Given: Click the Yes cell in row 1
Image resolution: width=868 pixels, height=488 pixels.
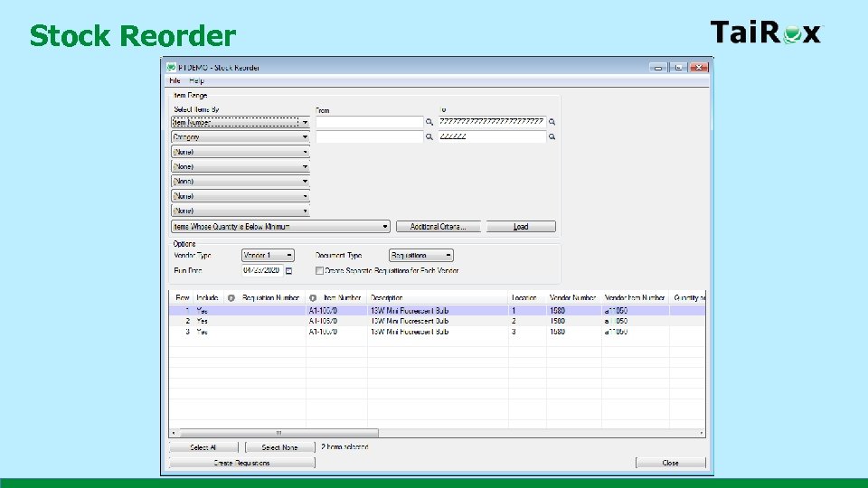Looking at the screenshot, I should coord(208,311).
